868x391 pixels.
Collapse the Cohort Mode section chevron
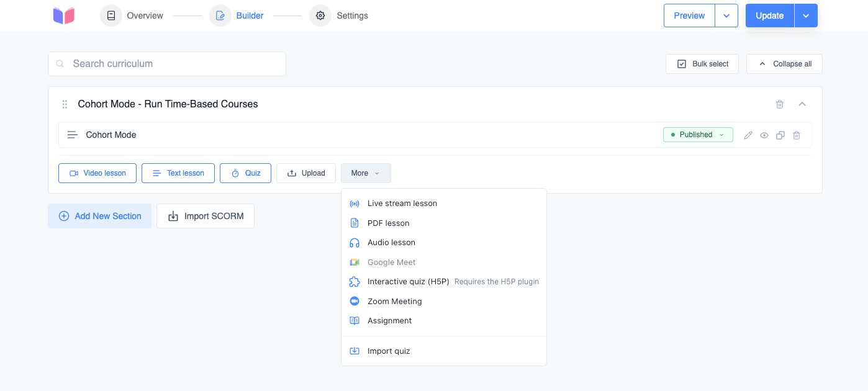tap(802, 104)
